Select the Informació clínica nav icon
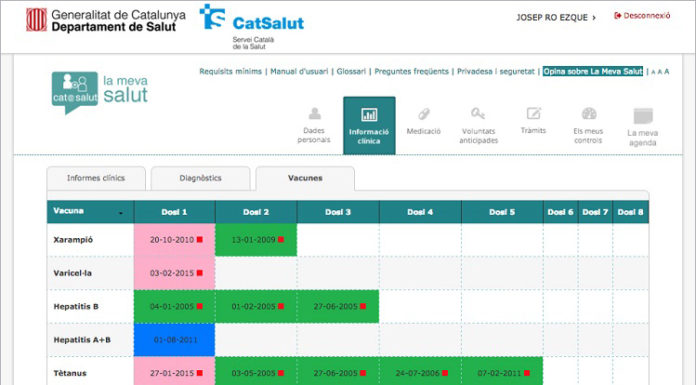Image resolution: width=696 pixels, height=385 pixels. pos(369,115)
